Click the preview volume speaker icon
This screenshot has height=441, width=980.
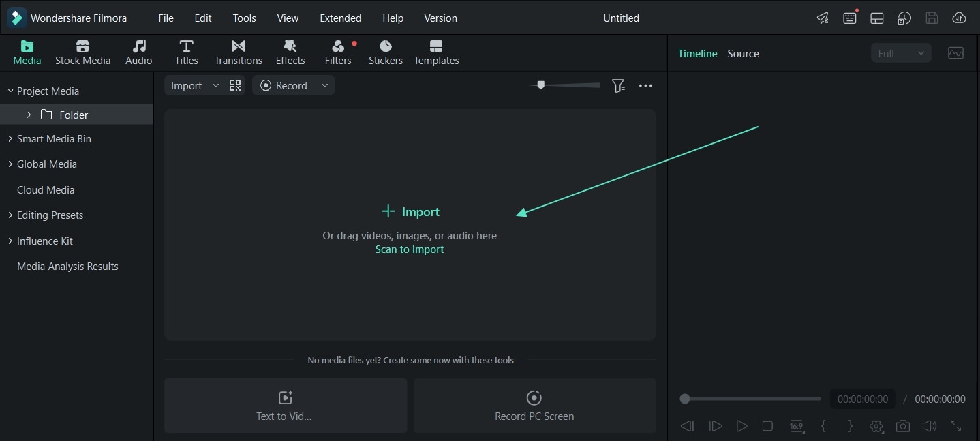pyautogui.click(x=930, y=426)
